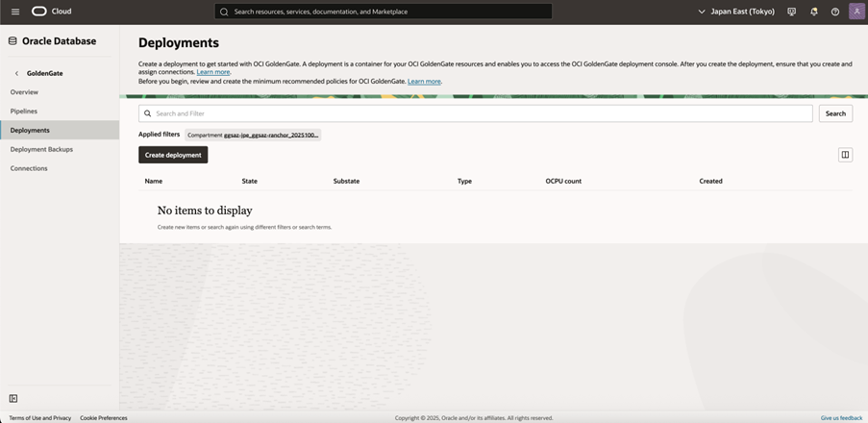This screenshot has width=868, height=423.
Task: Select Deployments in the sidebar
Action: click(x=60, y=130)
